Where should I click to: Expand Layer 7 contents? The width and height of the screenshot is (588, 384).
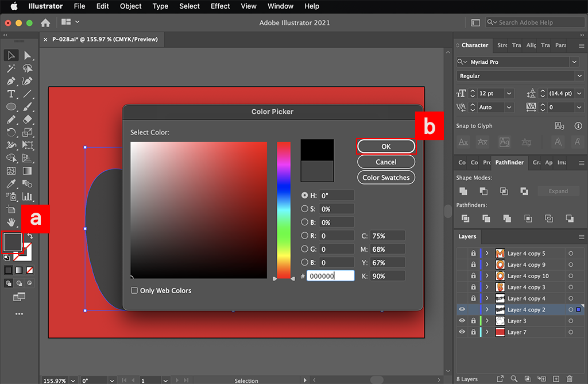point(487,332)
